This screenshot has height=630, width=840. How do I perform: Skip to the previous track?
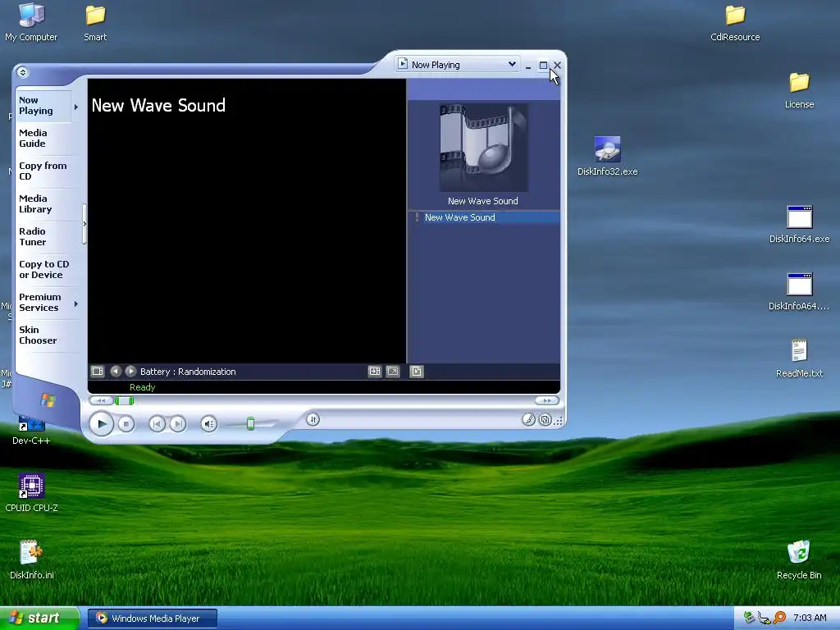(x=157, y=424)
